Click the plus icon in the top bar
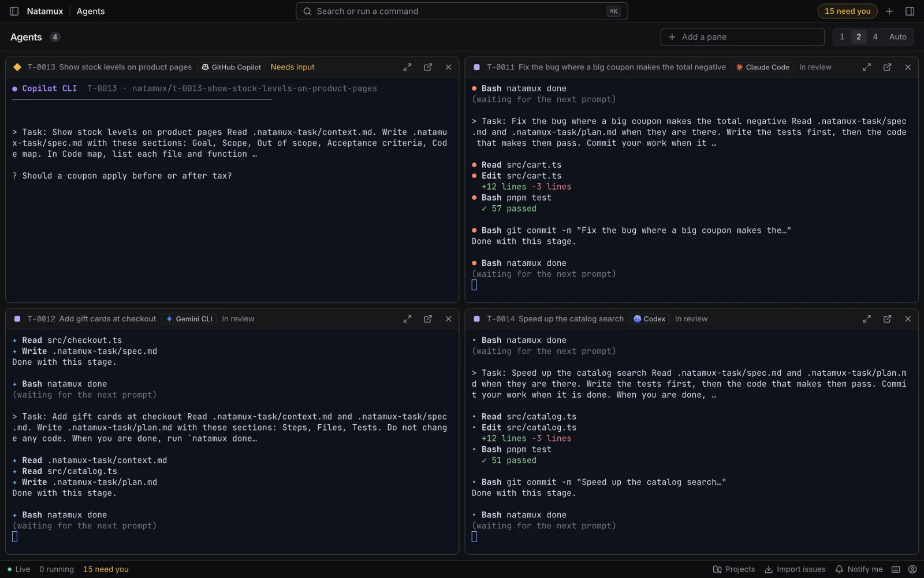Viewport: 924px width, 578px height. (889, 11)
